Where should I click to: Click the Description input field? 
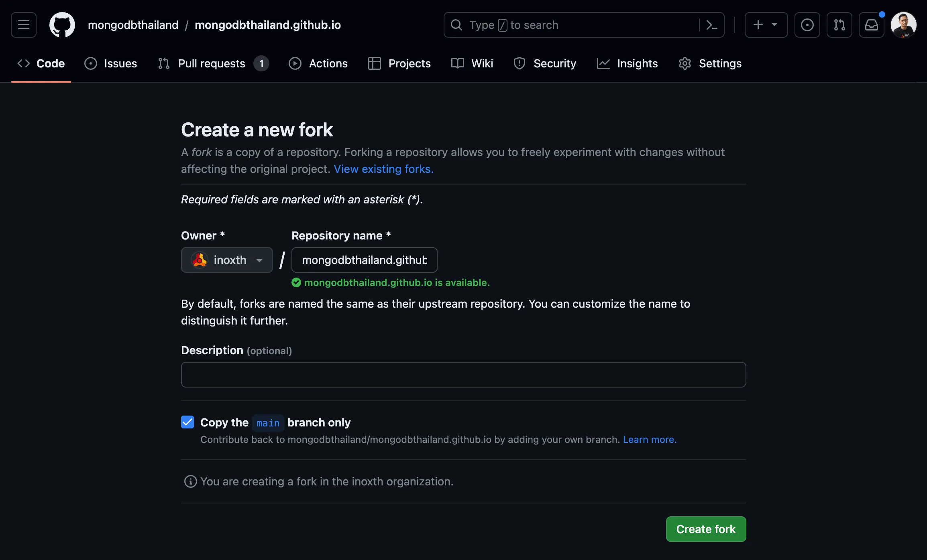pos(463,375)
